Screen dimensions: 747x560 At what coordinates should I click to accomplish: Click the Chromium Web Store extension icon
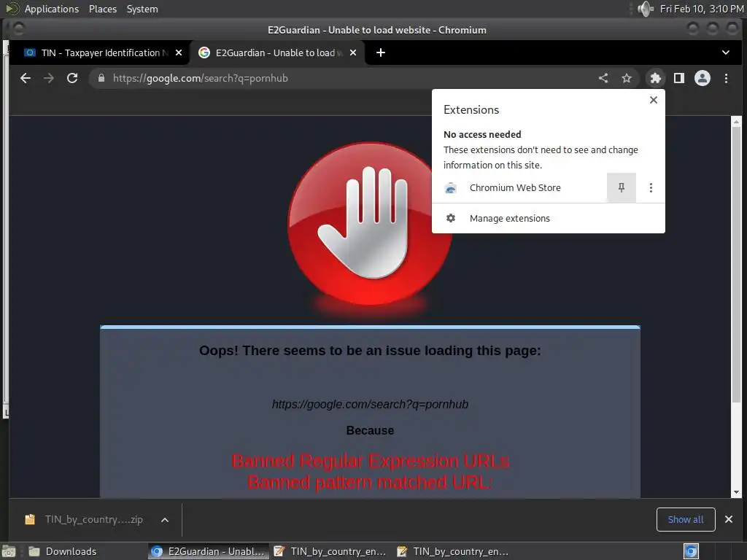[451, 188]
